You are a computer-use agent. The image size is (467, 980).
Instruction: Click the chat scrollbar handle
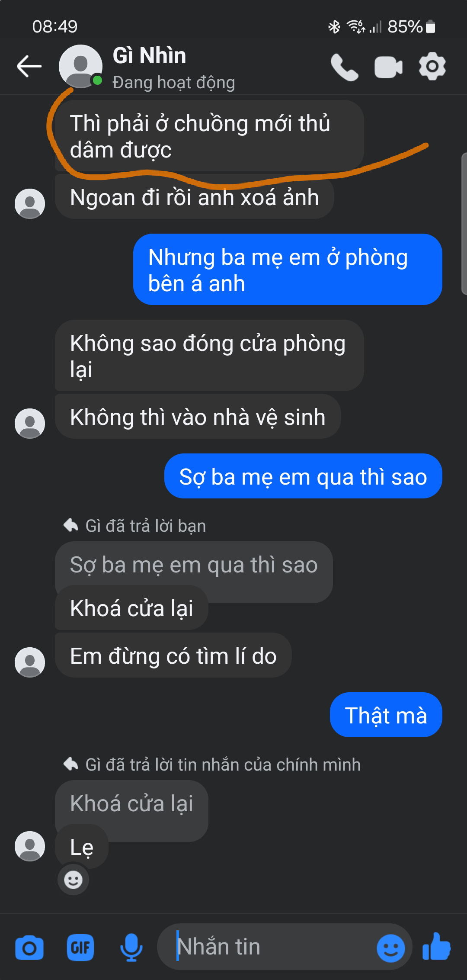[x=464, y=224]
